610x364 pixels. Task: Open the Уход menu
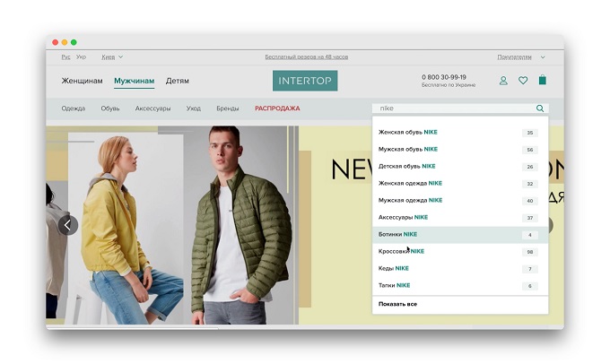194,108
